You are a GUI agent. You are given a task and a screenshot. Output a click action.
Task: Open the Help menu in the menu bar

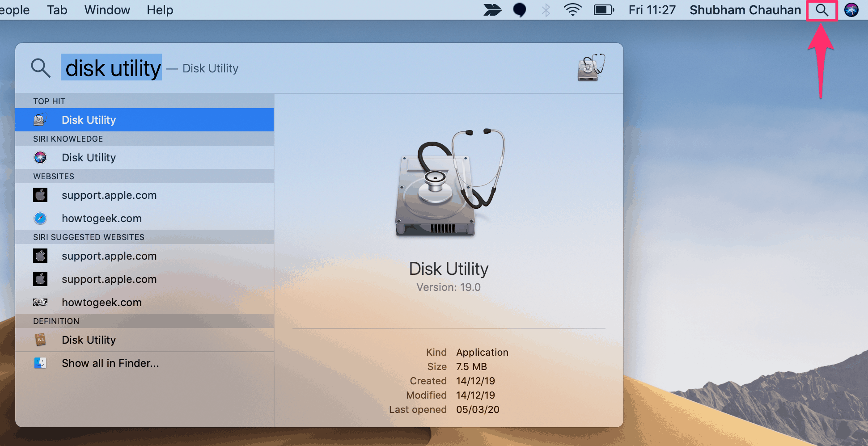tap(160, 10)
